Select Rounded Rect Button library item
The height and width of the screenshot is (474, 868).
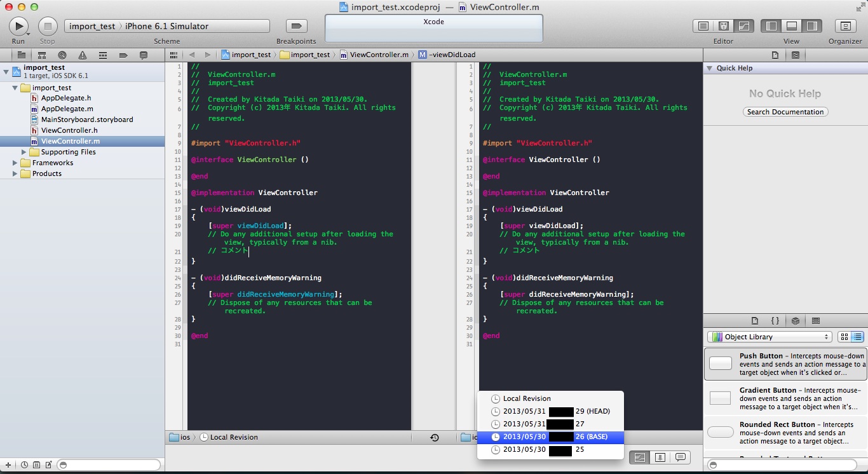(x=786, y=433)
